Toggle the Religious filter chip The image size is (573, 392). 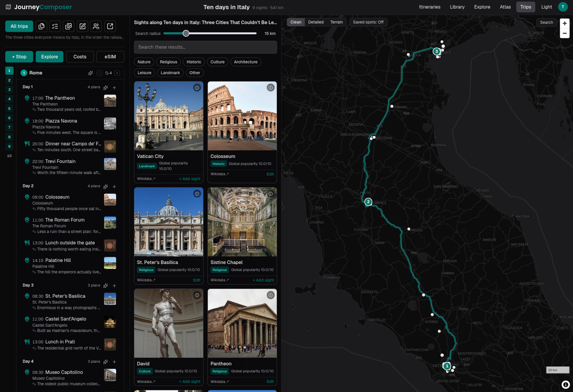[168, 62]
